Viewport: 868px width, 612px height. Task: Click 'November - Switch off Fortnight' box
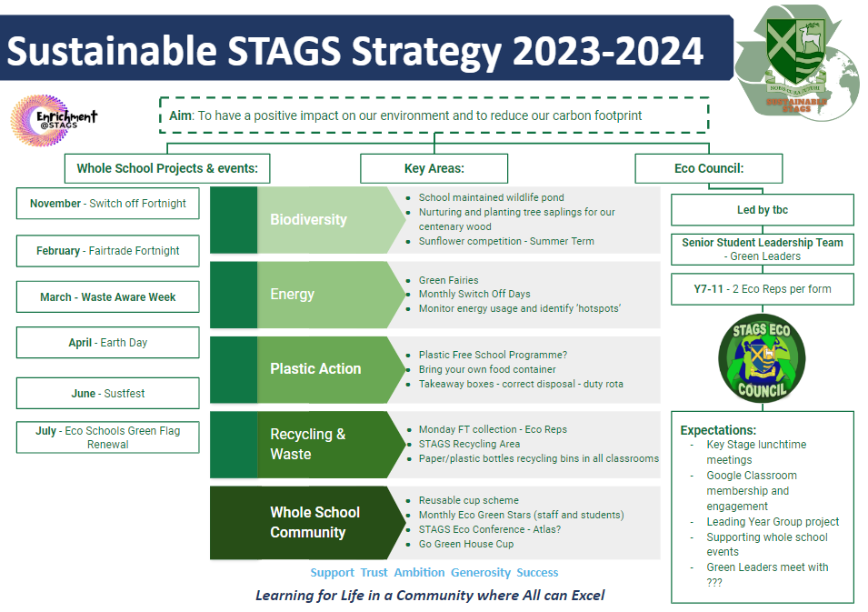pyautogui.click(x=108, y=204)
